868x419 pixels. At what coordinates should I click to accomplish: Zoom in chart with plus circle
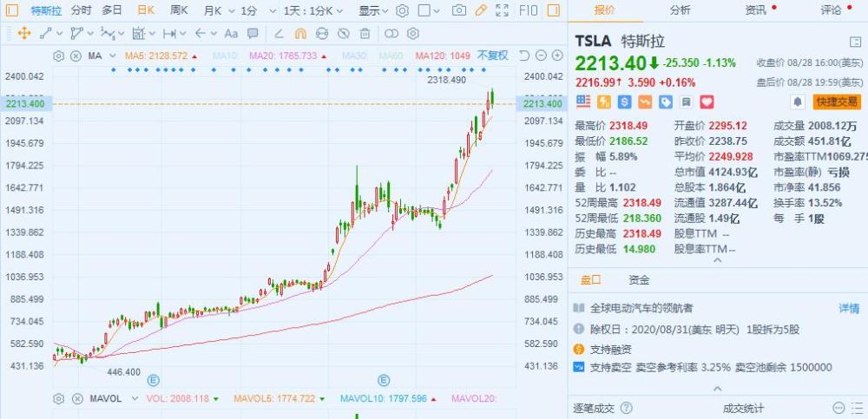[557, 56]
